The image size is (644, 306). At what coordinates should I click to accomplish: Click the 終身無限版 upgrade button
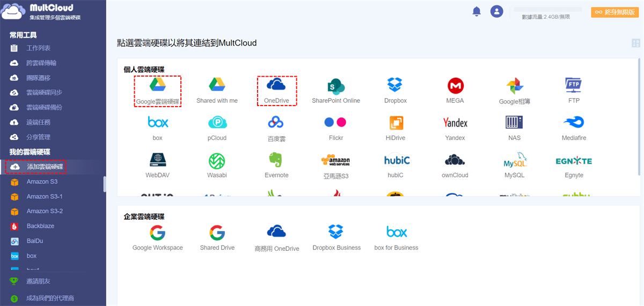(x=614, y=12)
